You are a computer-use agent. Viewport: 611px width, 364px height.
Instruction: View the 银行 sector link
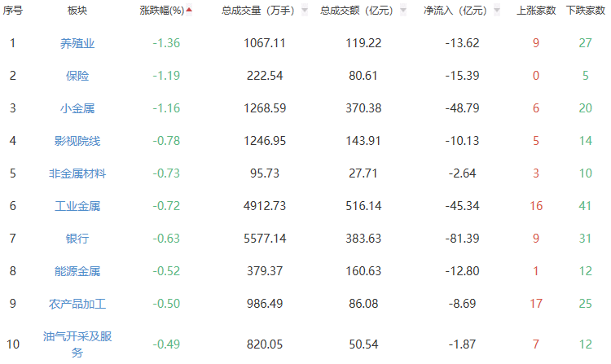pos(77,239)
